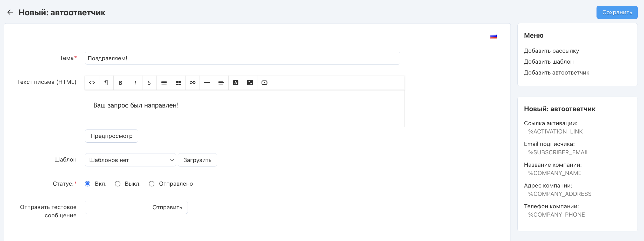Insert video using the video icon
Viewport: 644px width, 241px height.
point(264,83)
